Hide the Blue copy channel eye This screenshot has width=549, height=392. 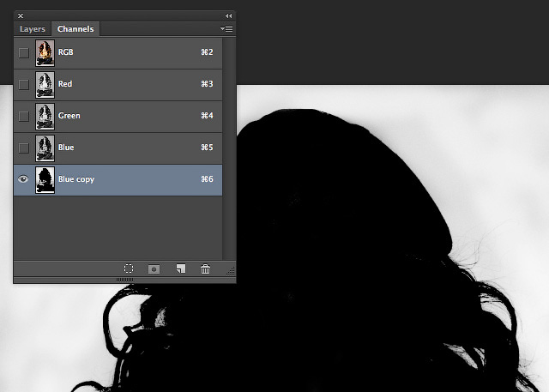pyautogui.click(x=23, y=179)
